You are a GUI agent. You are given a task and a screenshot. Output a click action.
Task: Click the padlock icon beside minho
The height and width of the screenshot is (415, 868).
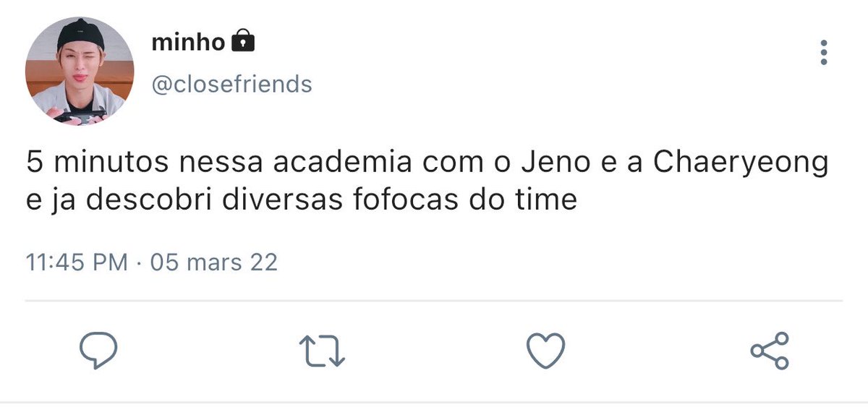point(242,43)
